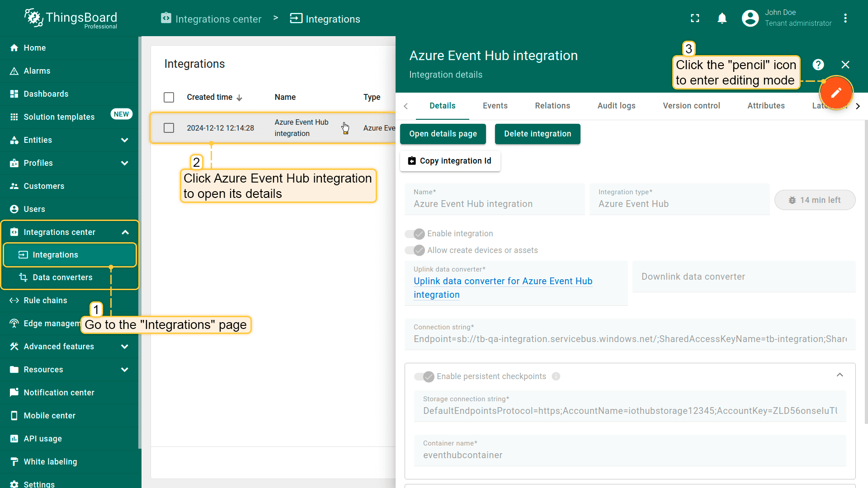Open the three-dot user menu
The image size is (868, 488).
(845, 19)
